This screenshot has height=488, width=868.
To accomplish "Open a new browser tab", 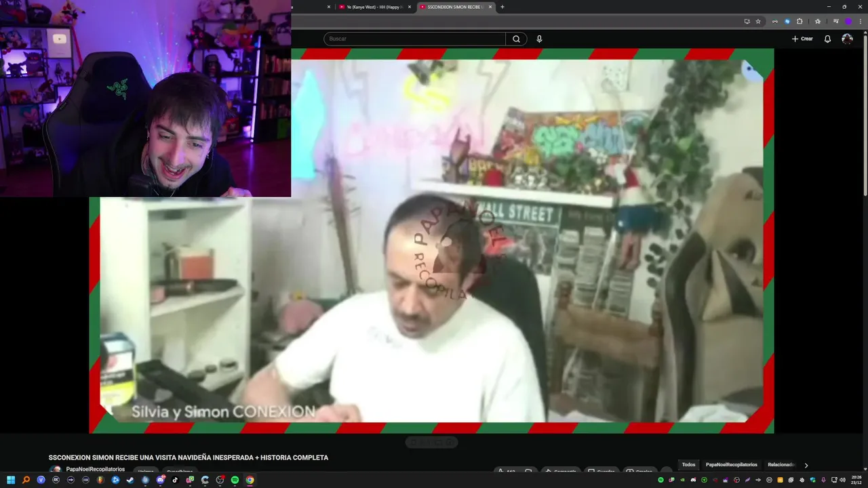I will (x=502, y=7).
